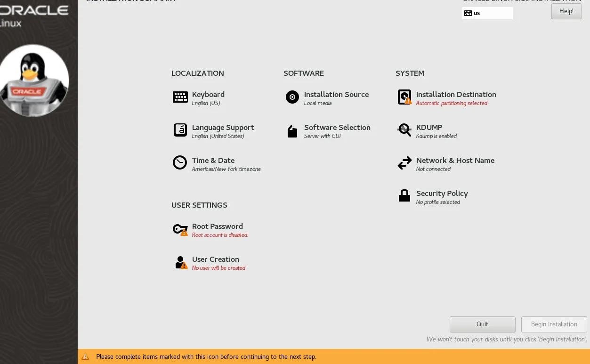Click the Root Password key icon
The width and height of the screenshot is (590, 364).
(x=180, y=230)
